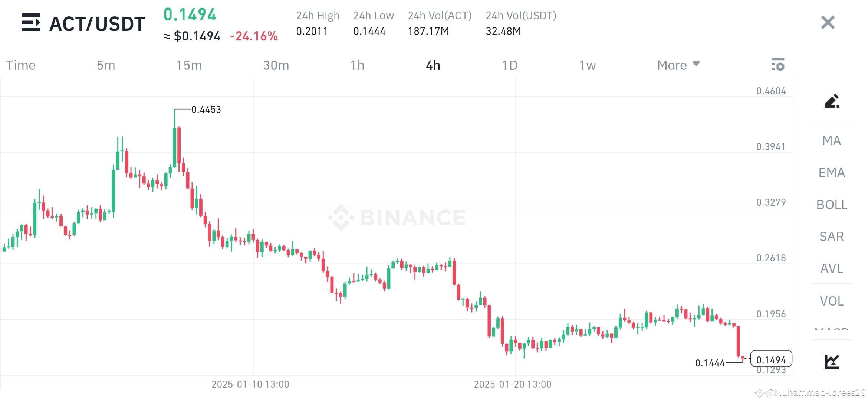Switch to the 1D timeframe tab
The height and width of the screenshot is (401, 868).
click(x=510, y=65)
